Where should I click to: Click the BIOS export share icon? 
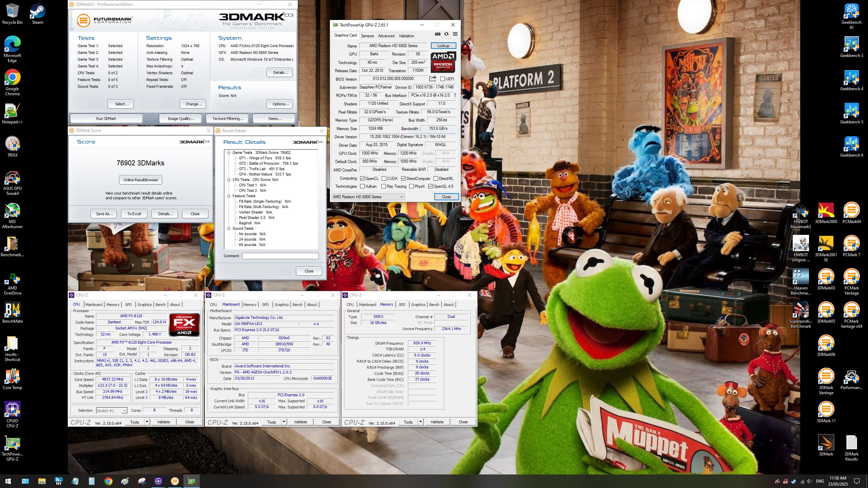tap(433, 79)
